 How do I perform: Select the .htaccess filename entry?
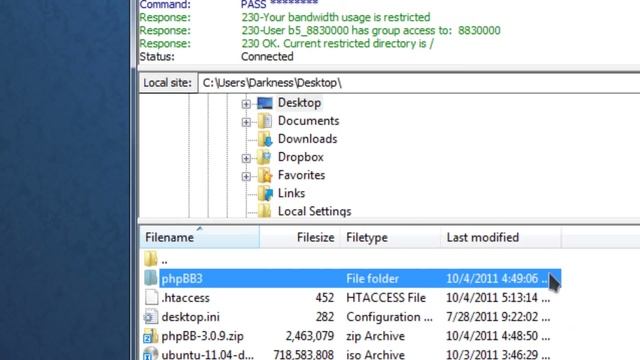tap(185, 298)
